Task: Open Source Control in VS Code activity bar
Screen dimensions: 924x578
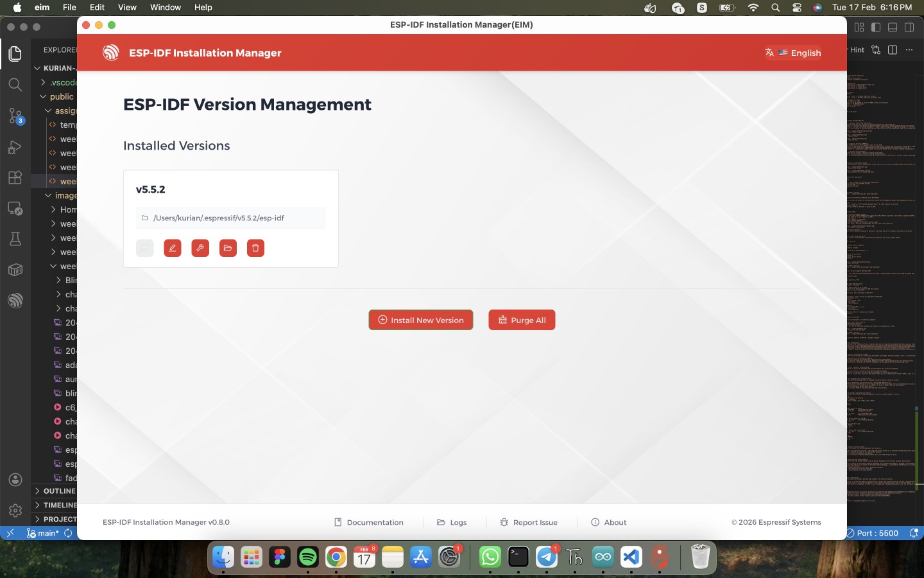Action: pyautogui.click(x=15, y=116)
